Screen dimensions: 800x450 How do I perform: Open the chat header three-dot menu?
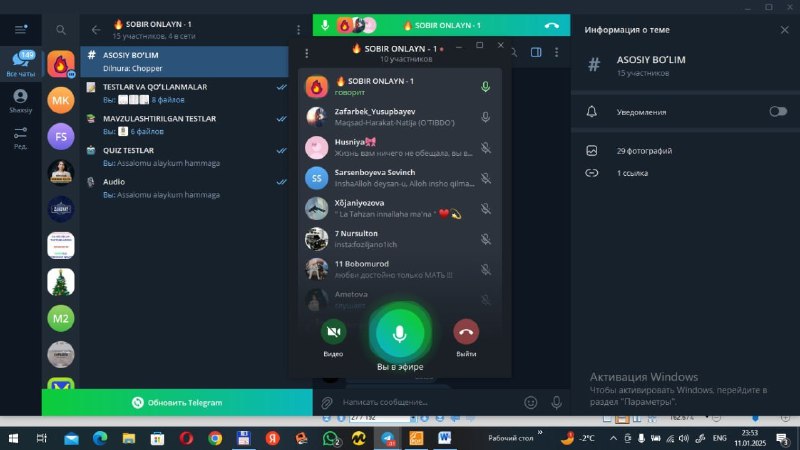coord(557,52)
